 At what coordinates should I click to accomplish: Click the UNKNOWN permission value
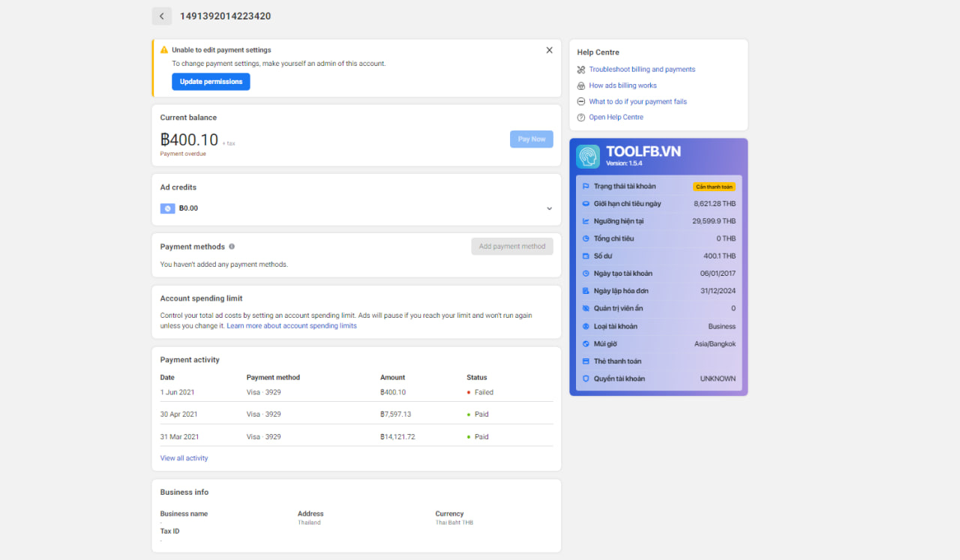[x=718, y=379]
